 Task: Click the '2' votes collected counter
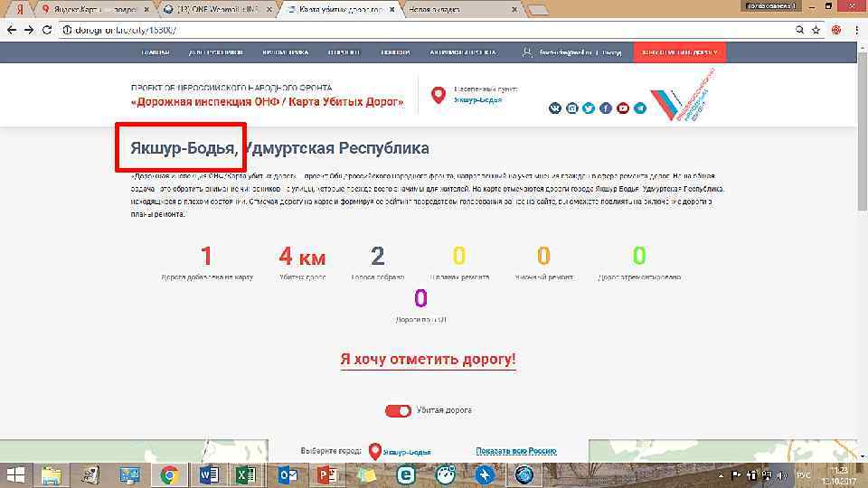click(x=378, y=256)
